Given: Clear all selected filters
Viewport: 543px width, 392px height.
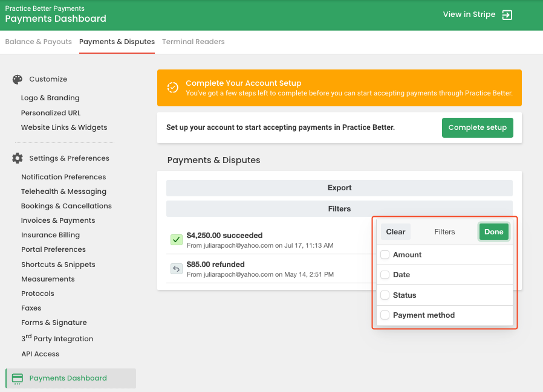Looking at the screenshot, I should 395,231.
